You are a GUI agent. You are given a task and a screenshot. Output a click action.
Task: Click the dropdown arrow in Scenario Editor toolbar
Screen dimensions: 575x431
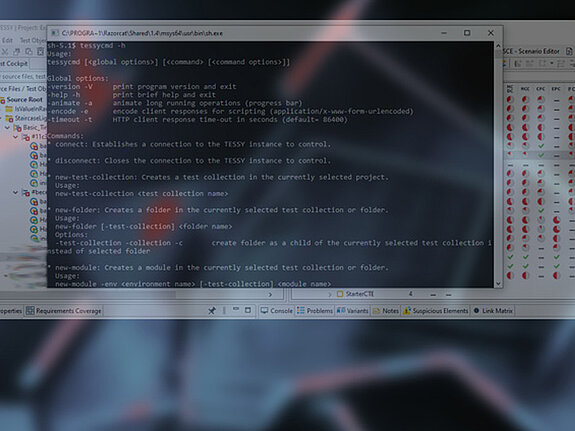point(552,63)
